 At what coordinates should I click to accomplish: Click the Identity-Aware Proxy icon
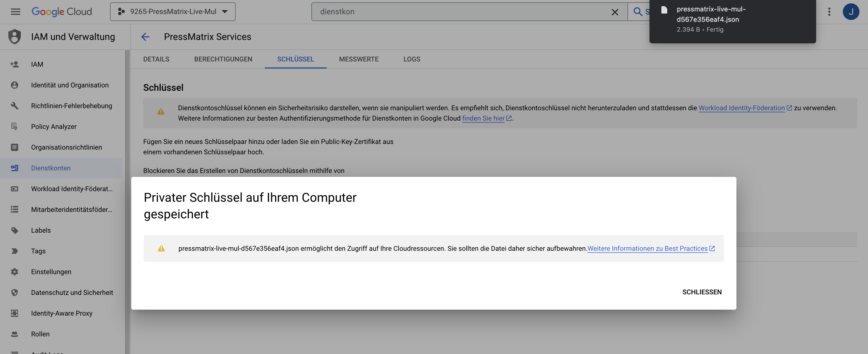pos(15,313)
